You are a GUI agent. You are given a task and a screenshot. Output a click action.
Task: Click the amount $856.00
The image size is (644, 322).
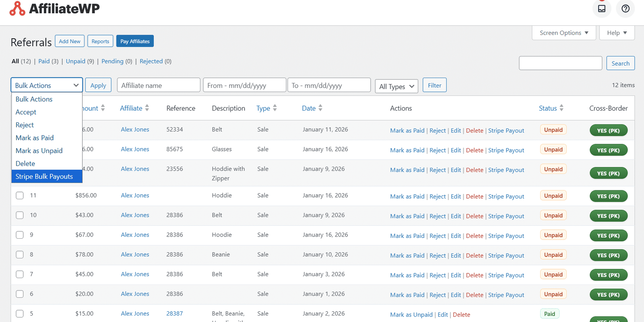point(86,195)
